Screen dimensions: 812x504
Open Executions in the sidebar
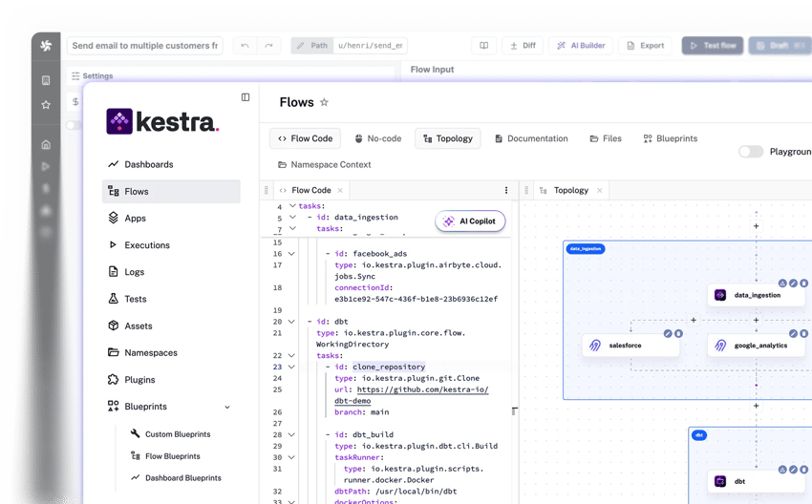tap(147, 245)
